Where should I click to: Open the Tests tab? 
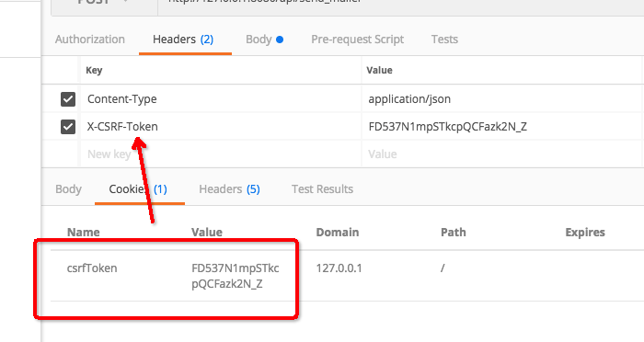pos(444,40)
